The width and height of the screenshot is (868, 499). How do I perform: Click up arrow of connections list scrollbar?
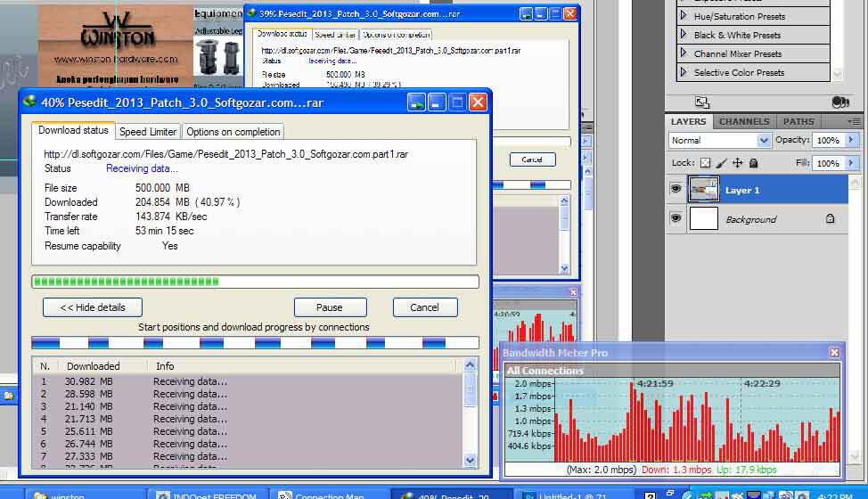click(470, 364)
